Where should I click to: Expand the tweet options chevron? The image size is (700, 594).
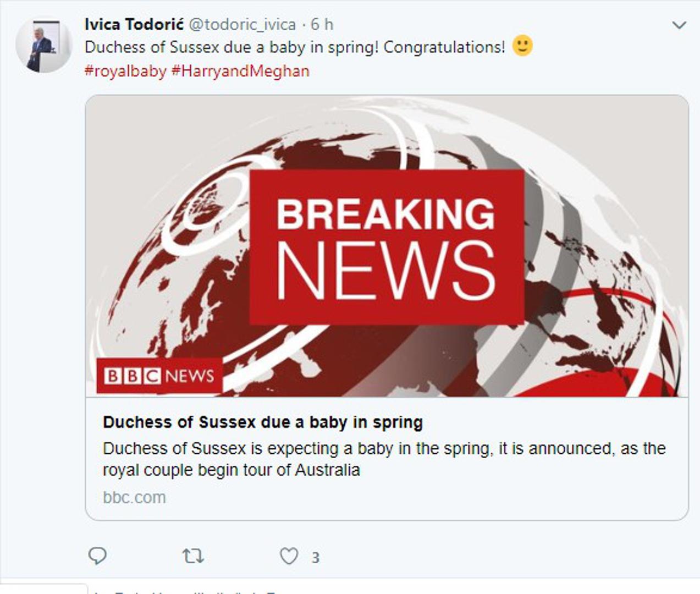[680, 25]
